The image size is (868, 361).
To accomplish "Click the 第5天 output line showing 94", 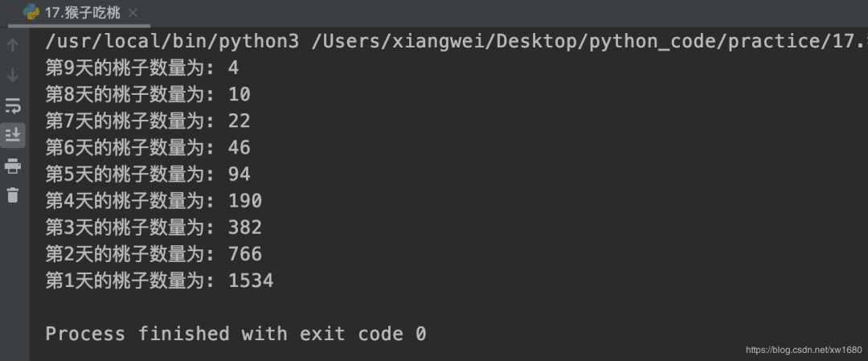I will point(147,174).
